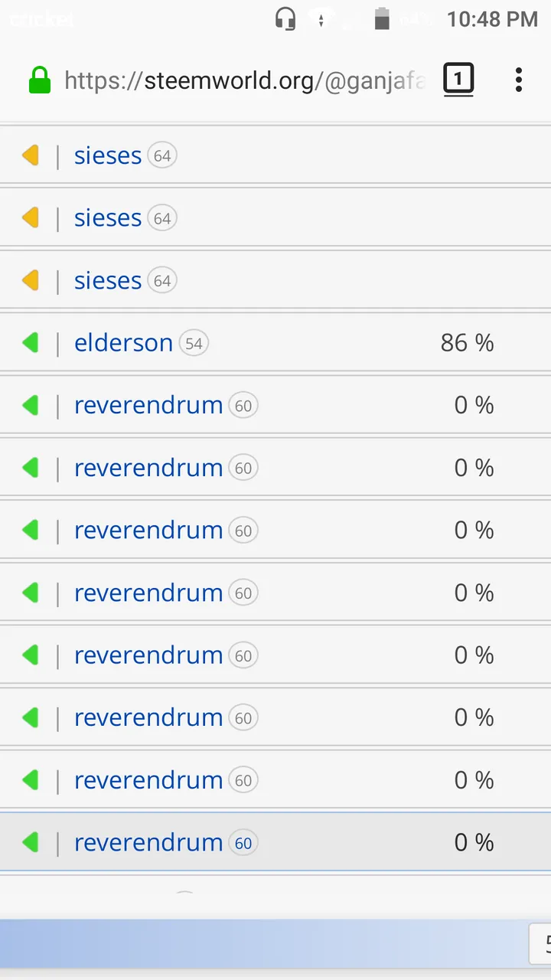Image resolution: width=551 pixels, height=980 pixels.
Task: Click the 86 % value in elderson row
Action: point(467,343)
